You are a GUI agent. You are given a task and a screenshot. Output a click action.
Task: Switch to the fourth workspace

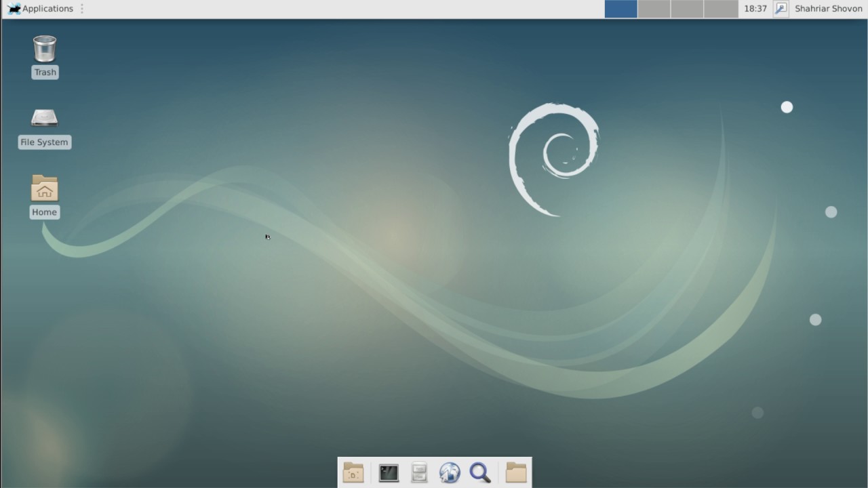tap(720, 9)
